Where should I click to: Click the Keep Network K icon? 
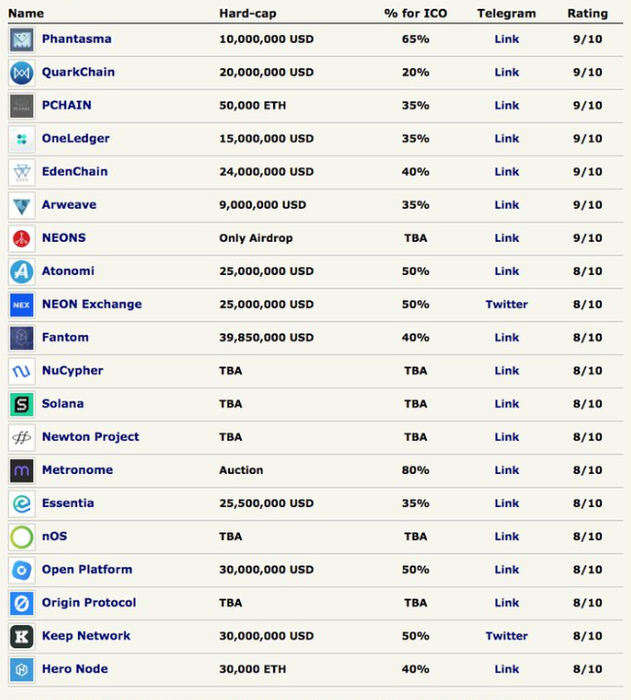[x=22, y=636]
